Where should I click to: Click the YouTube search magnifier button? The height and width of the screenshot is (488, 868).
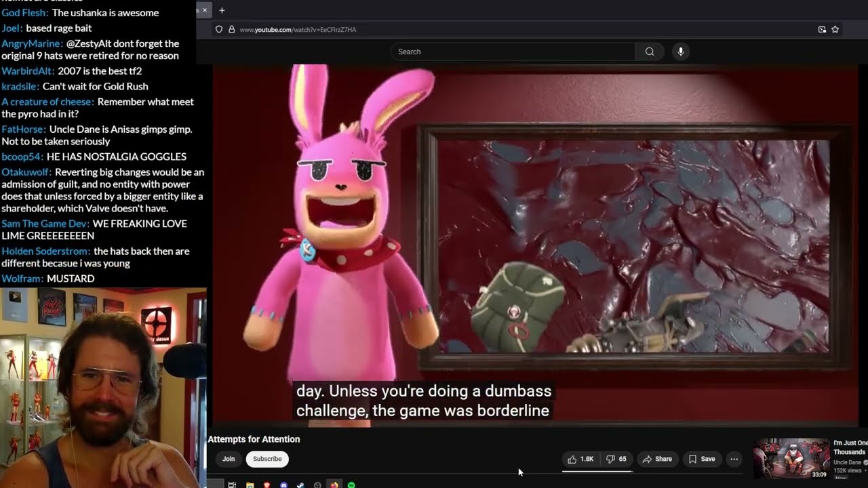(x=650, y=52)
